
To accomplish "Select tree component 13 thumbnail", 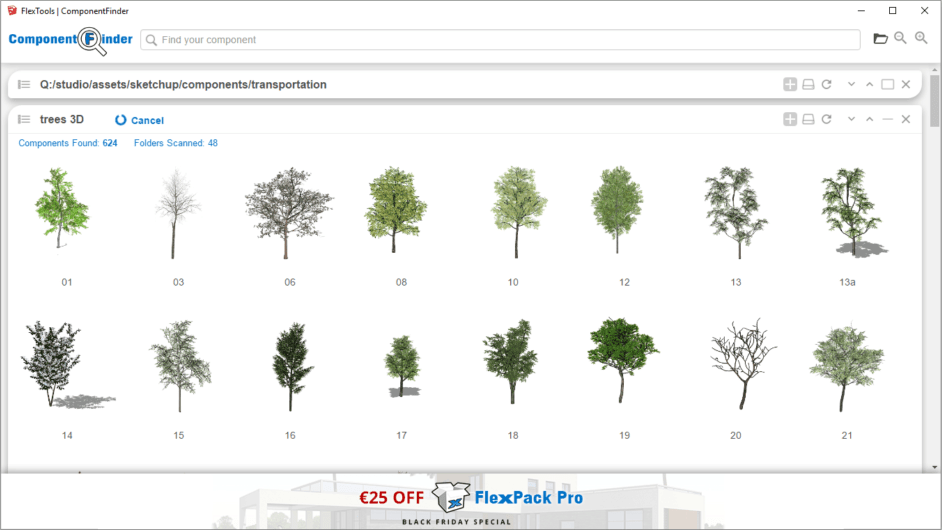I will pyautogui.click(x=736, y=213).
